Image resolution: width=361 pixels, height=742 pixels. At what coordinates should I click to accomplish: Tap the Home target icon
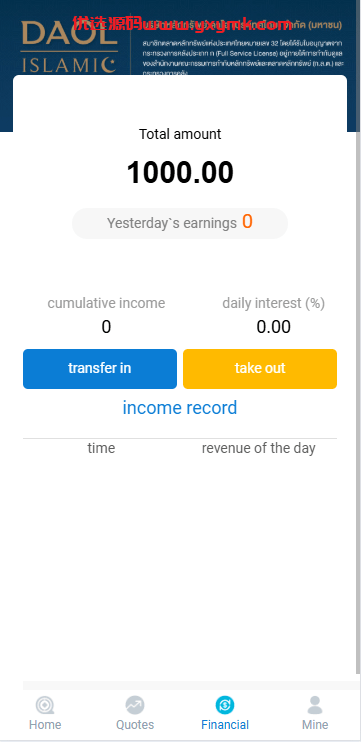click(x=45, y=705)
